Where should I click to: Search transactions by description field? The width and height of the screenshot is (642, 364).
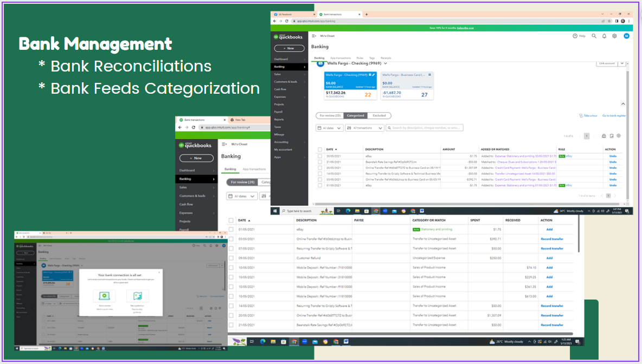(x=425, y=128)
